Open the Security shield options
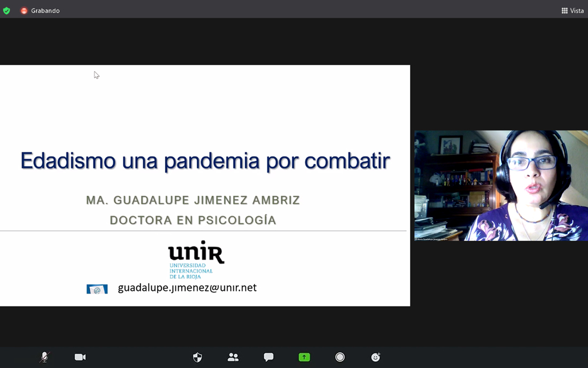This screenshot has width=588, height=368. (197, 357)
